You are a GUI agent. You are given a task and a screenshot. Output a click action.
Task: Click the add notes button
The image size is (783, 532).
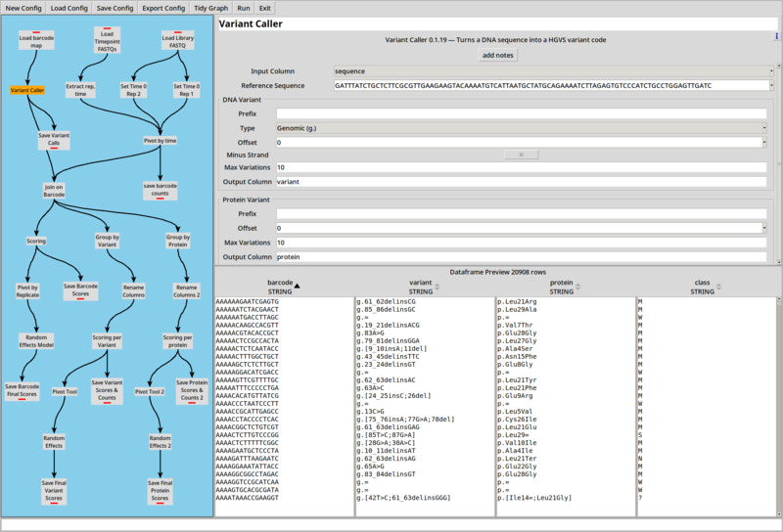coord(497,55)
